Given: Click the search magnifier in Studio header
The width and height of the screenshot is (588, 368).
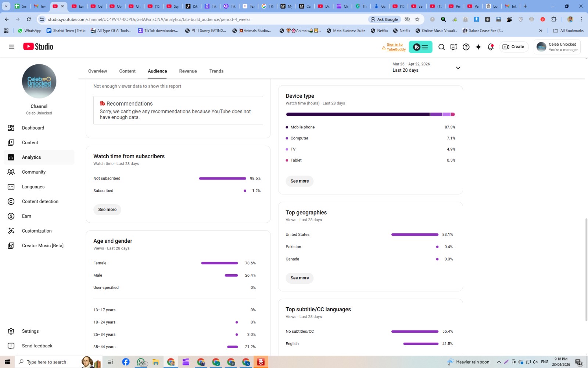Looking at the screenshot, I should tap(441, 47).
